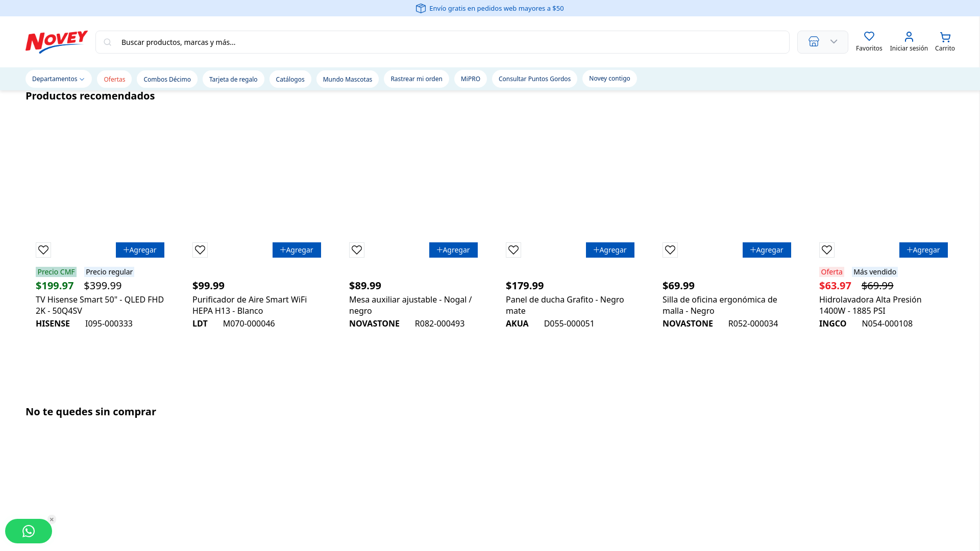Click the red Oferta badge on Hidrolavadora
The image size is (980, 551).
pyautogui.click(x=831, y=272)
